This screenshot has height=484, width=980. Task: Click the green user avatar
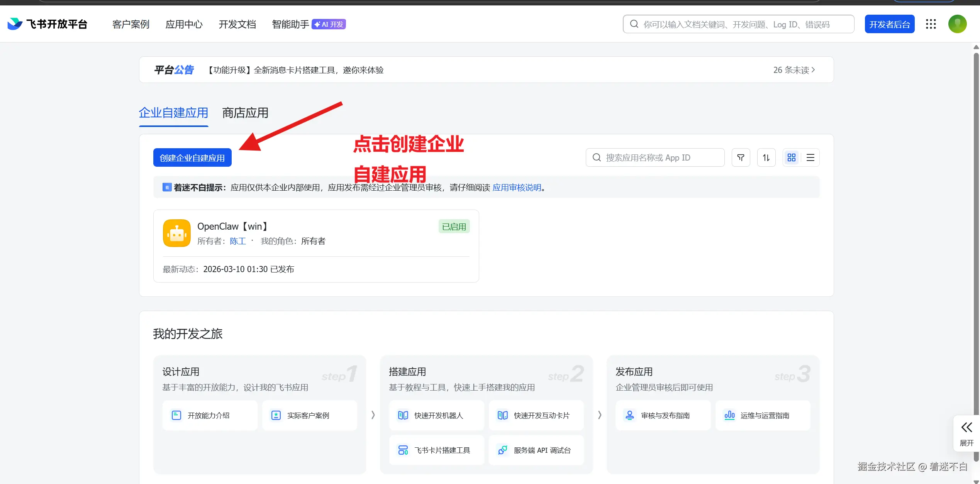957,24
